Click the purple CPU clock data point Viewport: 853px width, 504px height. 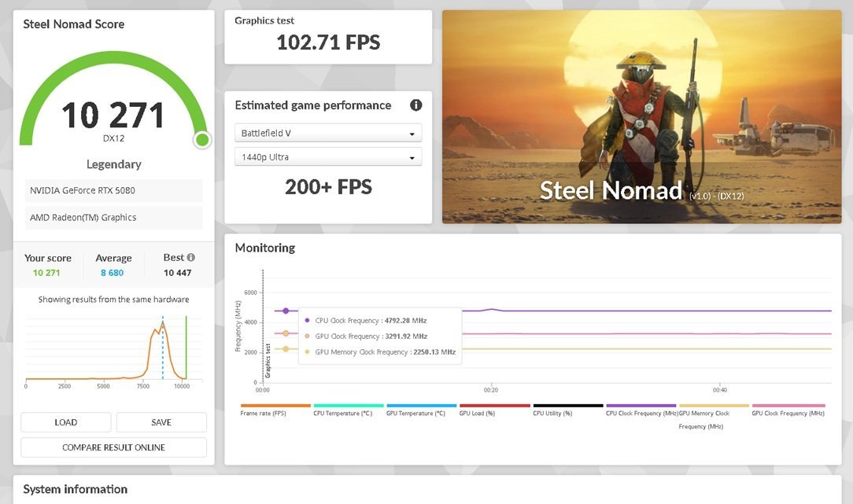[286, 311]
